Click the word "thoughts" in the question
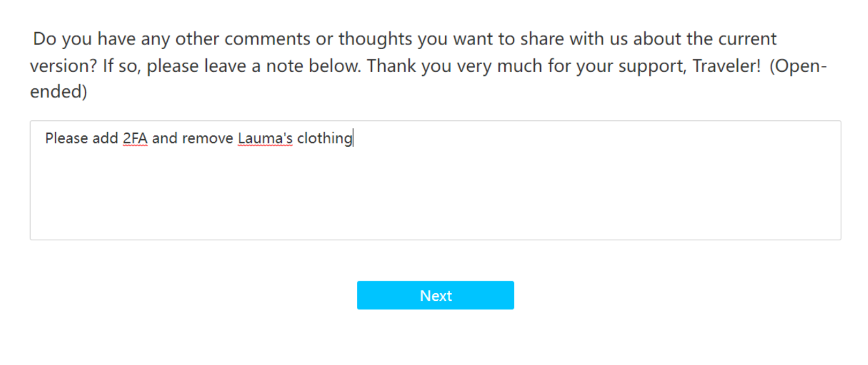 pyautogui.click(x=375, y=39)
